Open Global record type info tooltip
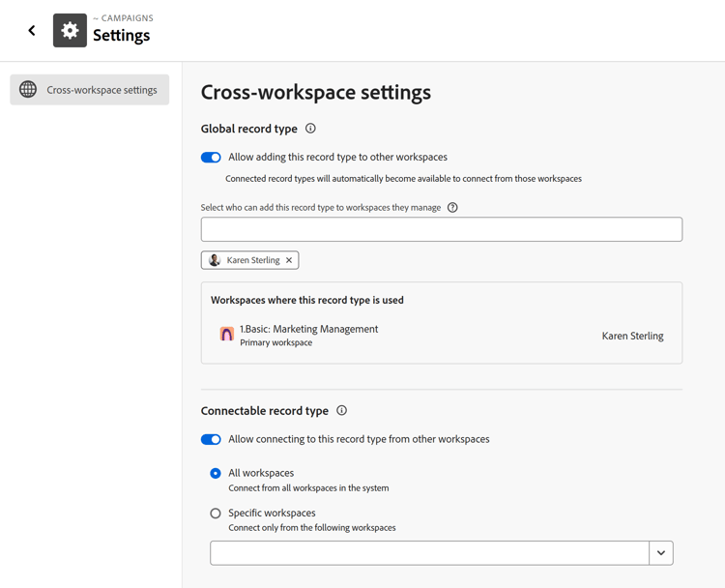 click(310, 129)
